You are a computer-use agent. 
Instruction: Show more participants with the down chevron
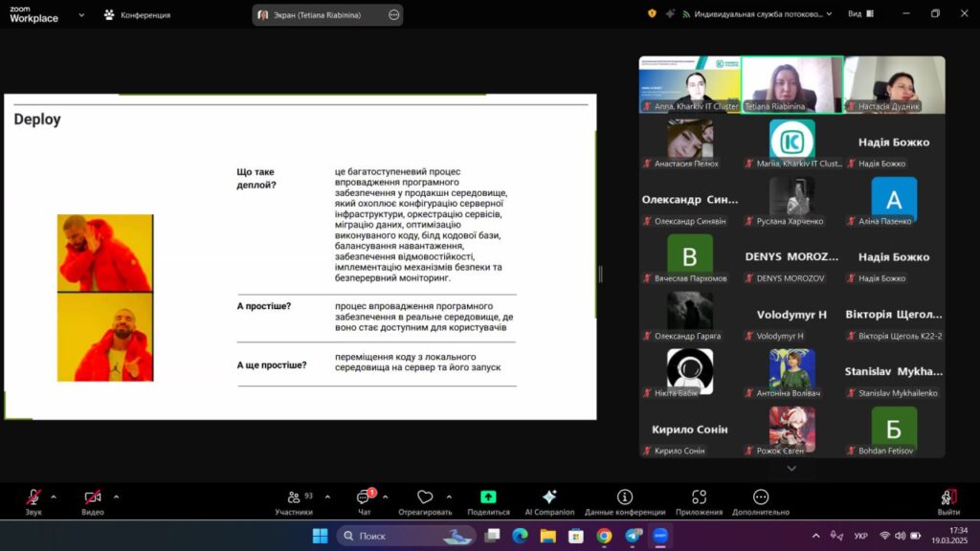pyautogui.click(x=791, y=468)
